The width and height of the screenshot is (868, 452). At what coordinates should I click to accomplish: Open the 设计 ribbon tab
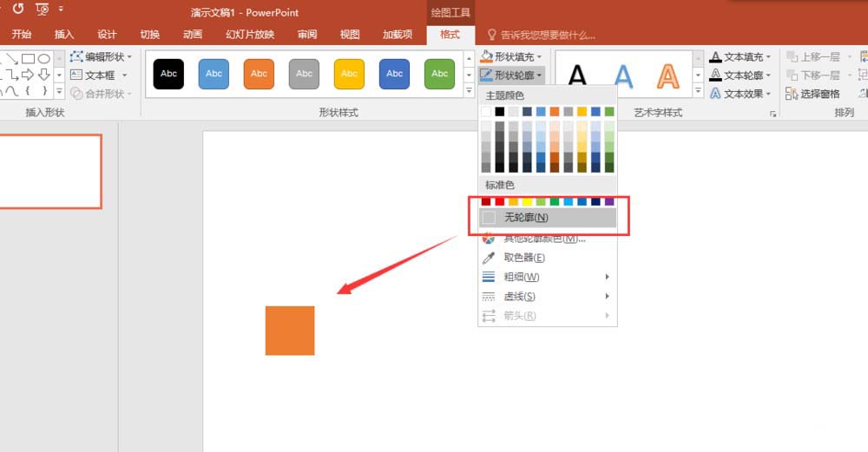click(x=107, y=35)
